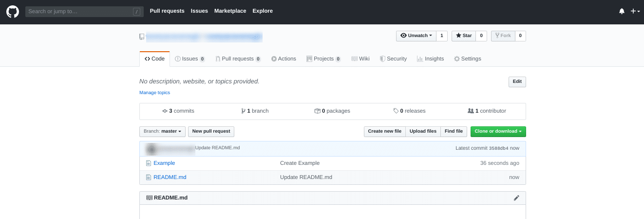
Task: Select the Code tab
Action: tap(154, 59)
